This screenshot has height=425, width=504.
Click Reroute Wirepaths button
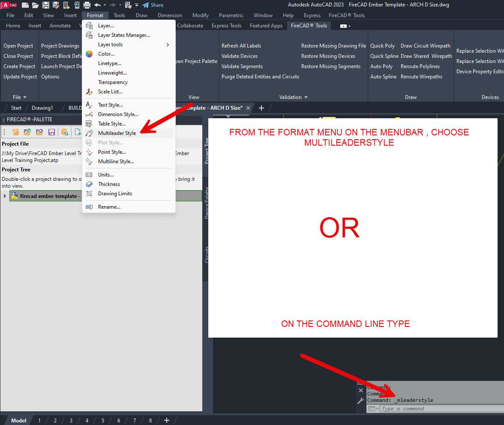[x=421, y=76]
